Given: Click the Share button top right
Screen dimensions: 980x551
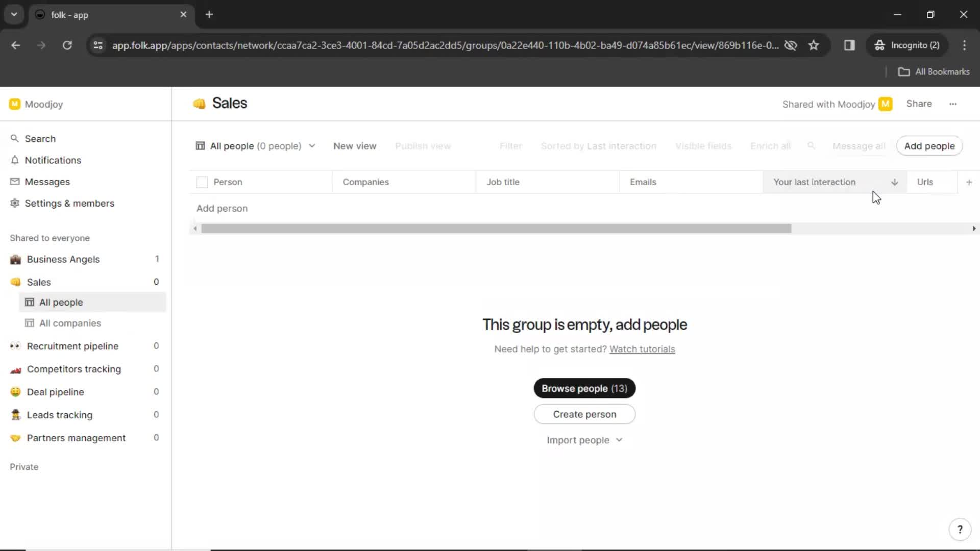Looking at the screenshot, I should [919, 104].
